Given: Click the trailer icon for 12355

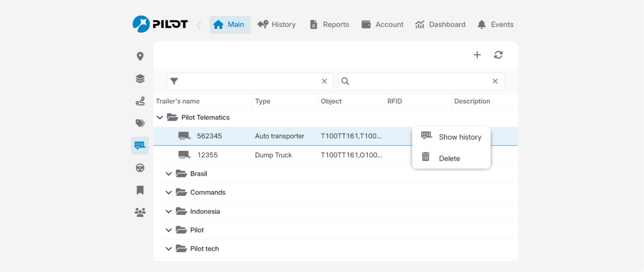Looking at the screenshot, I should [x=184, y=155].
